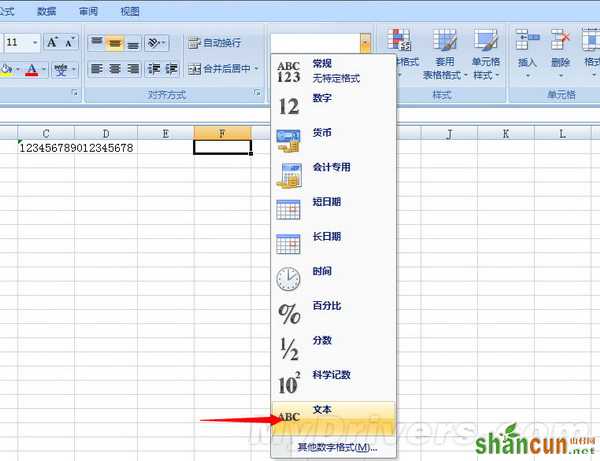This screenshot has width=600, height=461.
Task: Open the merge and center dropdown arrow
Action: coord(256,69)
